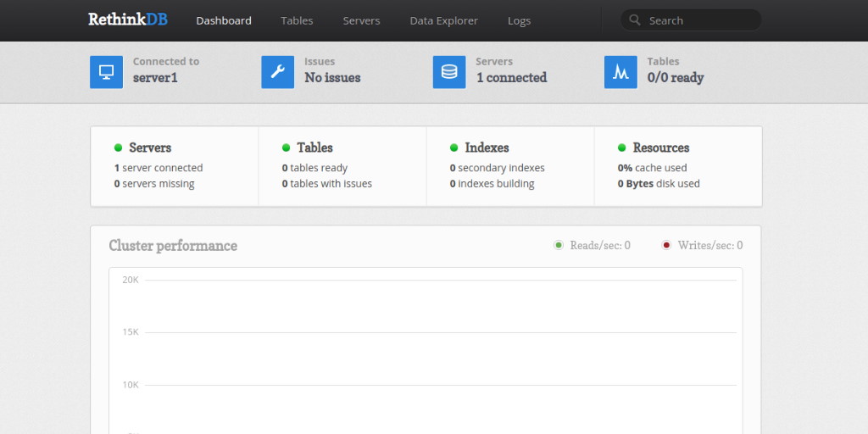Click the 20K axis label

click(x=131, y=280)
